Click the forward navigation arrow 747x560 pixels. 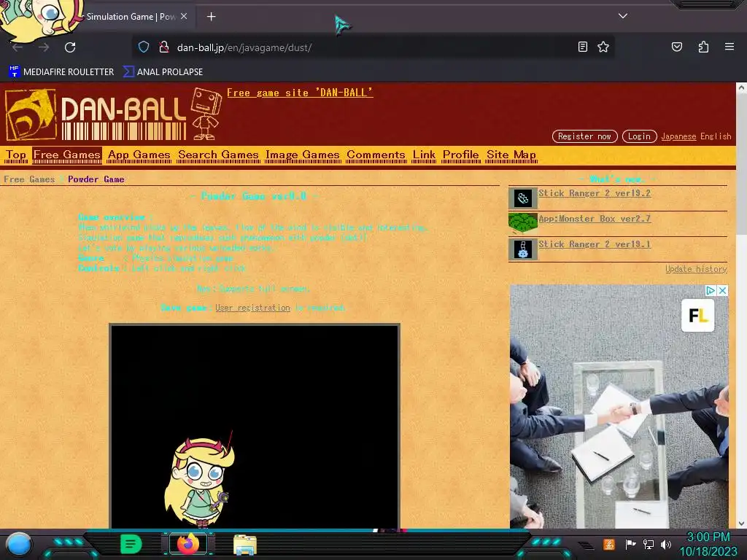tap(44, 47)
